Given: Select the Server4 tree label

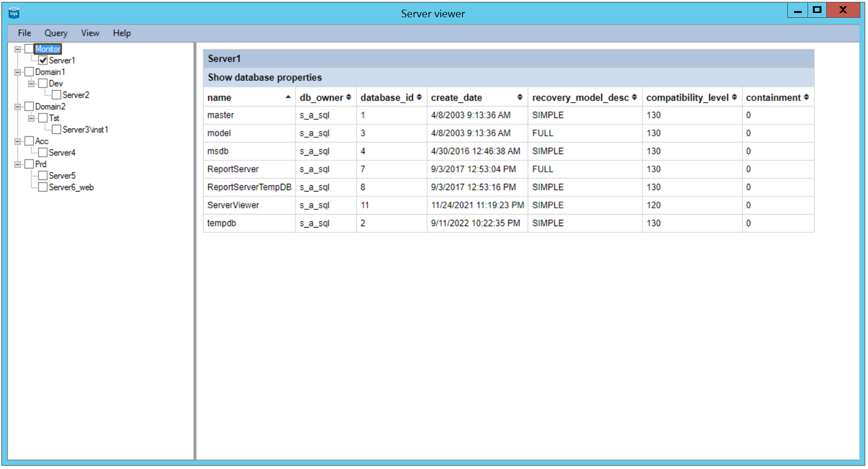Looking at the screenshot, I should pos(62,153).
